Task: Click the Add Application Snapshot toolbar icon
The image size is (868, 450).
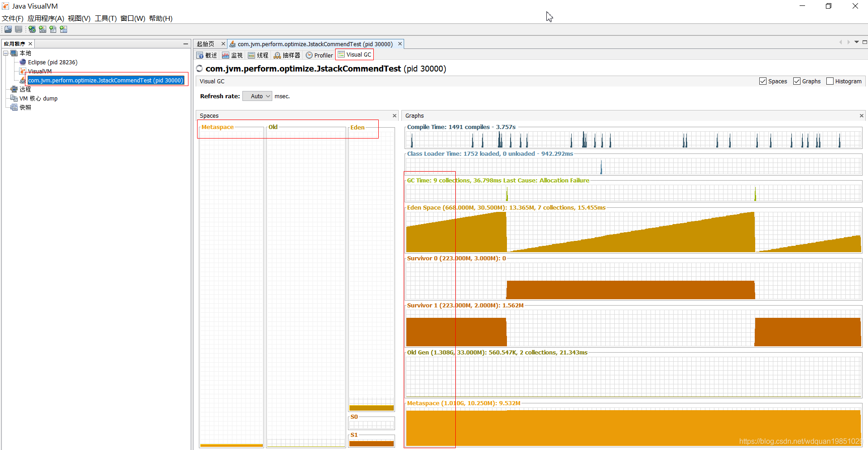Action: point(63,29)
